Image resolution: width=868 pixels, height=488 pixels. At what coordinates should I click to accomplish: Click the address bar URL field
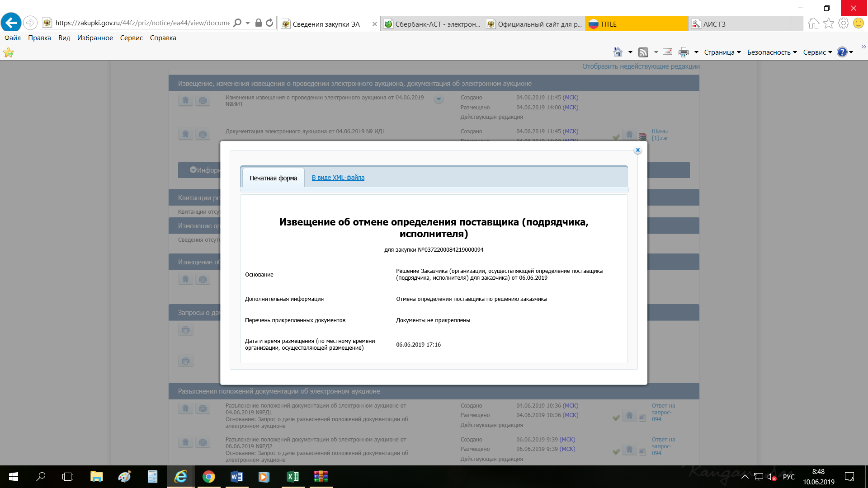[142, 23]
